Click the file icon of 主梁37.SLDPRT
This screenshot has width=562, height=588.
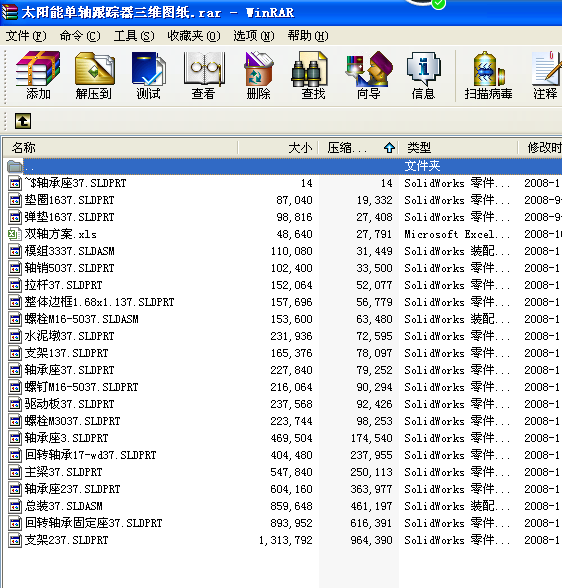click(15, 472)
